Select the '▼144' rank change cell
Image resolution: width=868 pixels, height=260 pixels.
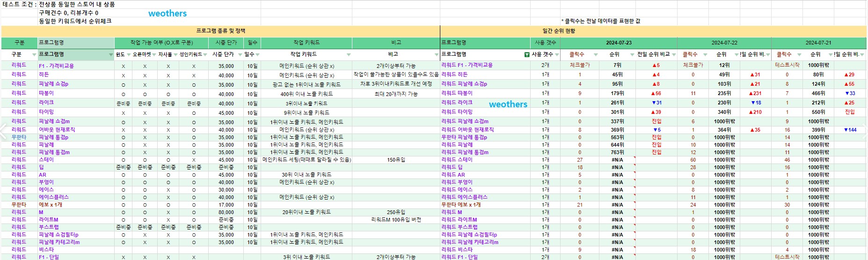click(850, 130)
